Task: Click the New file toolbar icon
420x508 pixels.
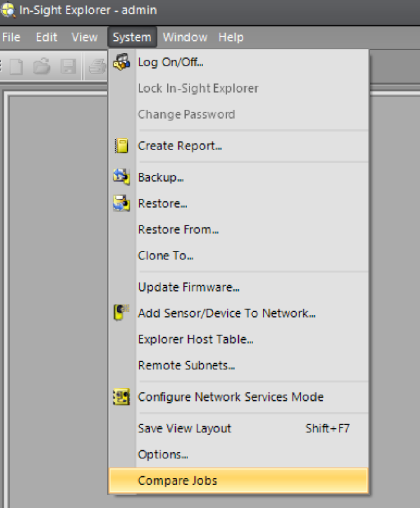Action: 17,67
